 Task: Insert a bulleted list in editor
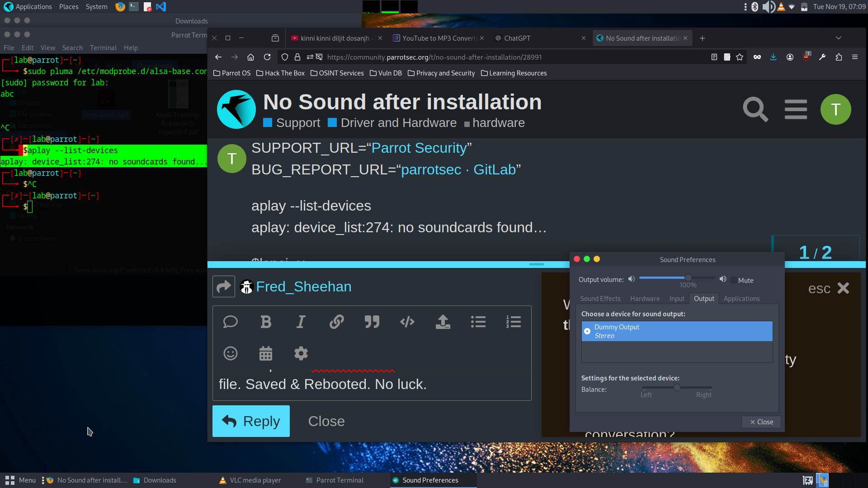(x=478, y=322)
